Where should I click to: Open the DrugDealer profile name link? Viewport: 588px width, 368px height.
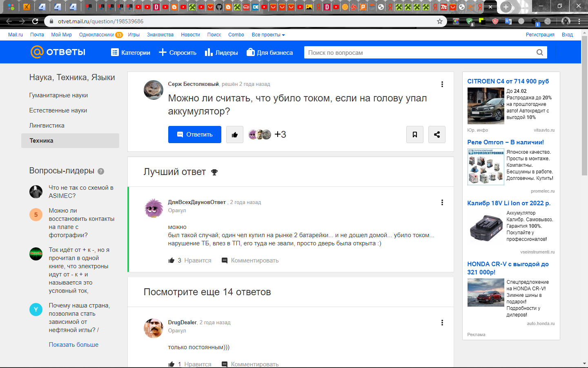tap(182, 323)
